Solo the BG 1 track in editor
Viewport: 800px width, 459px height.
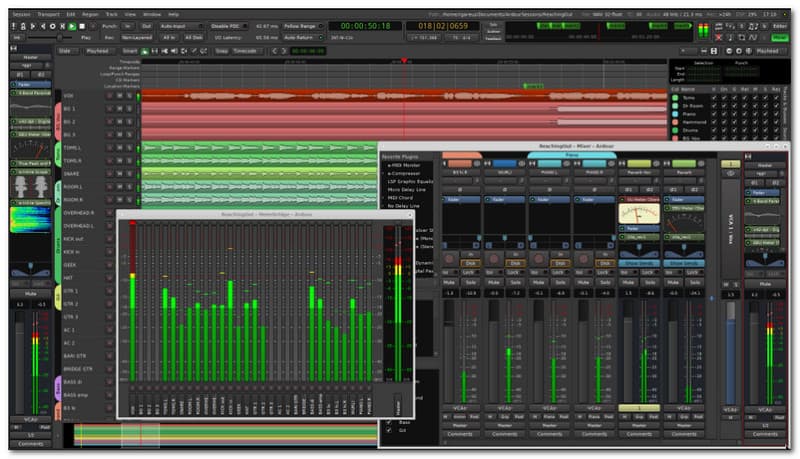pos(130,109)
